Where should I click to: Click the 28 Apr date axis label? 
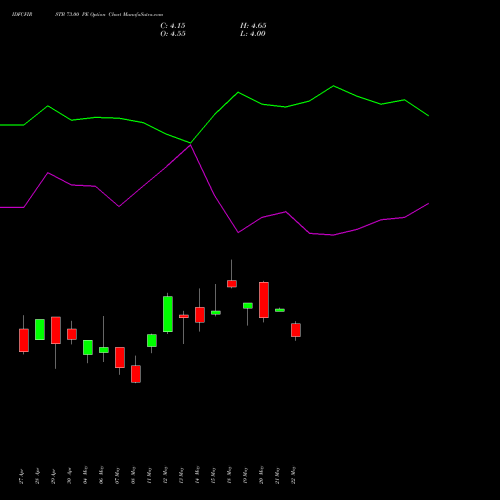point(38,476)
